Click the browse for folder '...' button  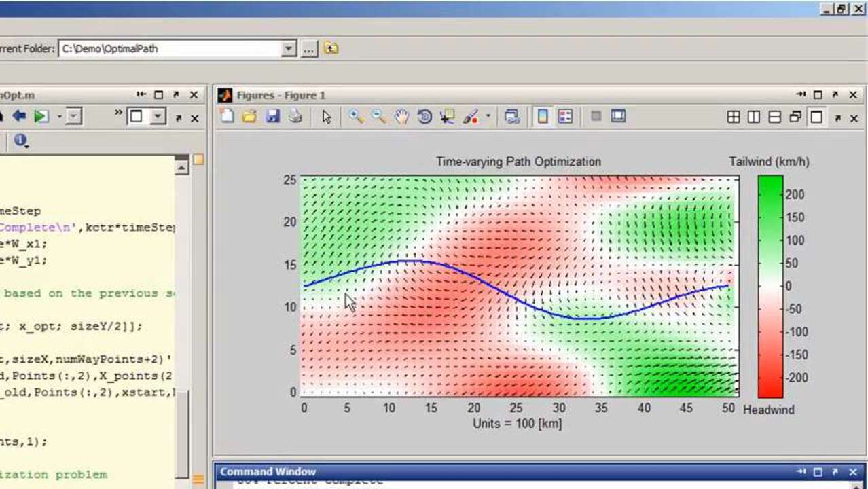click(x=309, y=49)
